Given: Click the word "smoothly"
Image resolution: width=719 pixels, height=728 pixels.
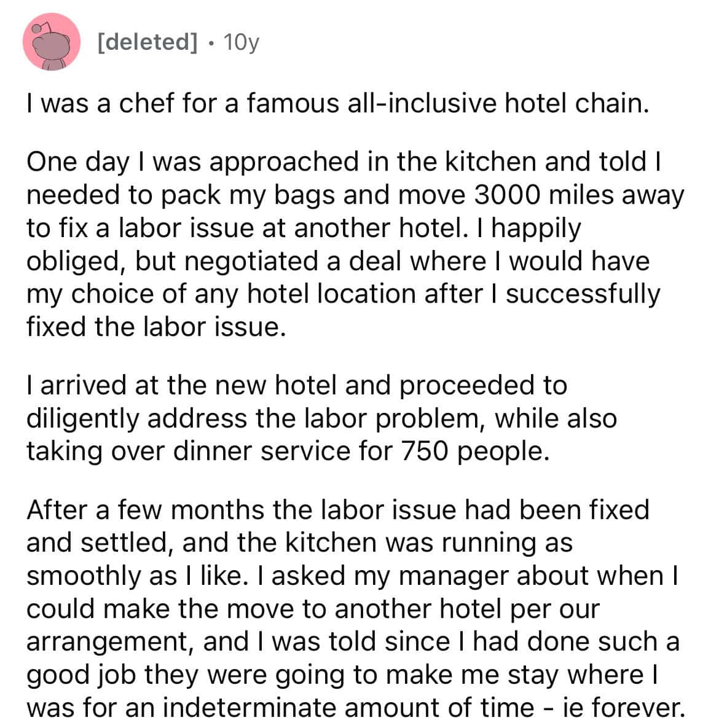Looking at the screenshot, I should [84, 576].
